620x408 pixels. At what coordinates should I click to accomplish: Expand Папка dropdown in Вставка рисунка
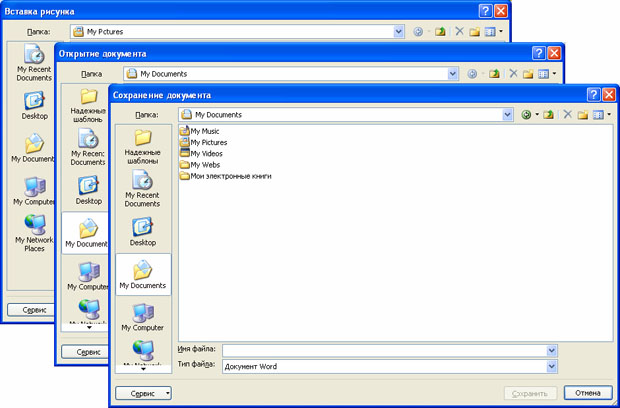coord(399,32)
